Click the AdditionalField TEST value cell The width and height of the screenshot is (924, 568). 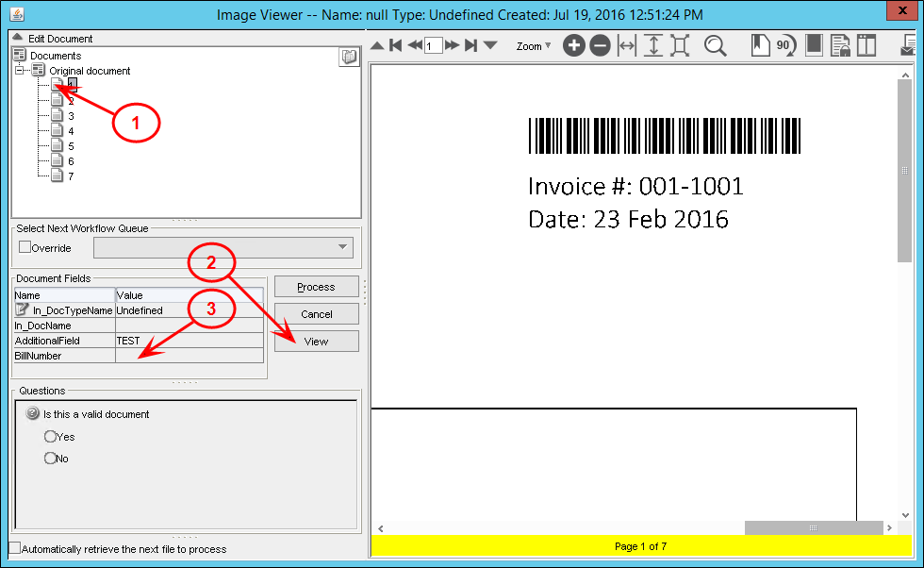coord(190,341)
